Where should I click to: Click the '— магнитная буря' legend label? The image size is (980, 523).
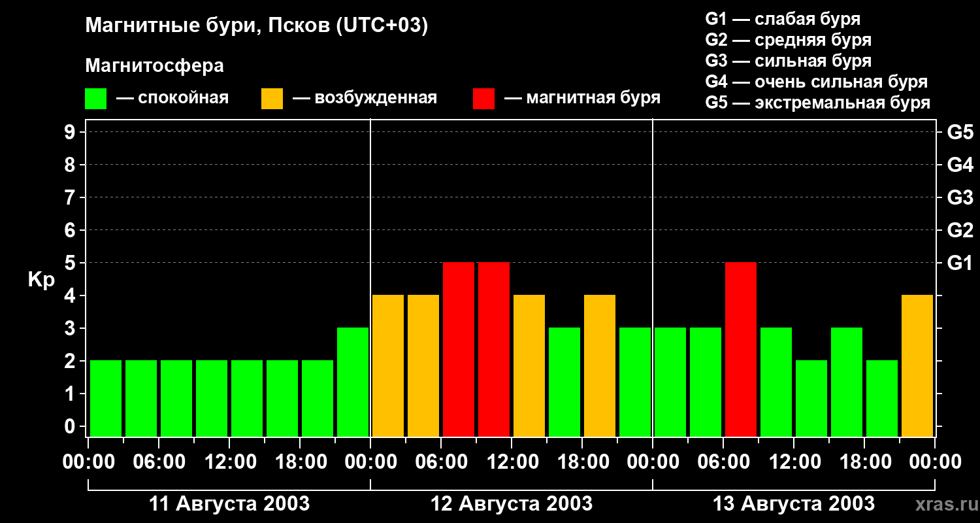coord(583,98)
